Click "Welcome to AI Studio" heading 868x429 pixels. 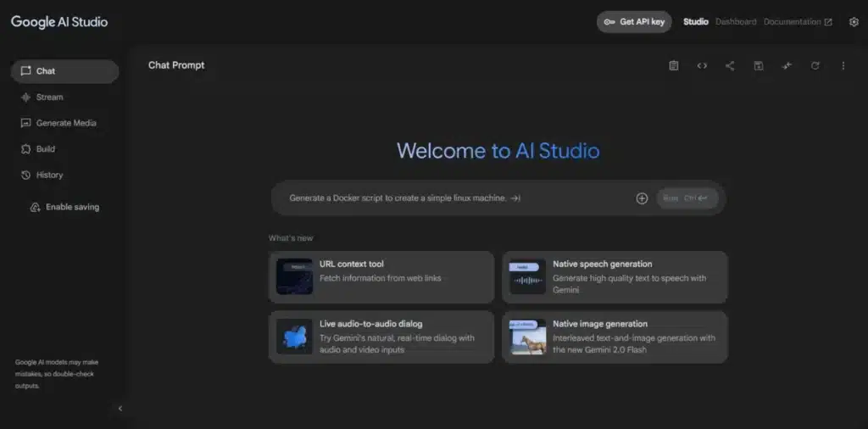point(498,151)
